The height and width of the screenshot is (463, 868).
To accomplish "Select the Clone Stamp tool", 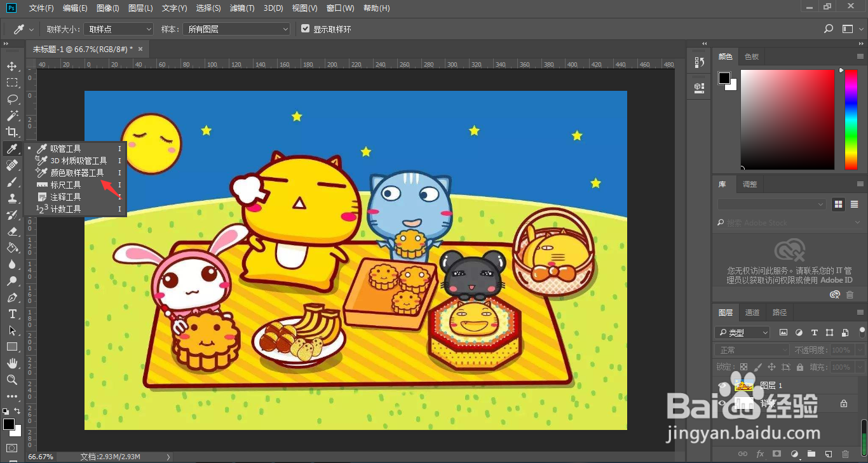I will 11,198.
